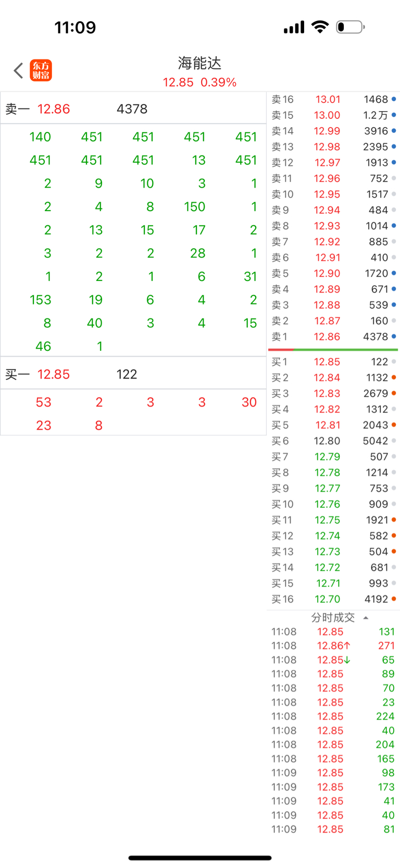Tap the Wi-Fi icon in status bar
This screenshot has width=400, height=868.
point(320,27)
